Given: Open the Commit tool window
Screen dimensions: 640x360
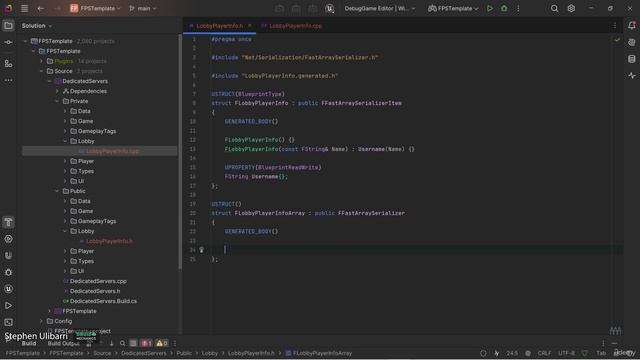Looking at the screenshot, I should pos(8,42).
